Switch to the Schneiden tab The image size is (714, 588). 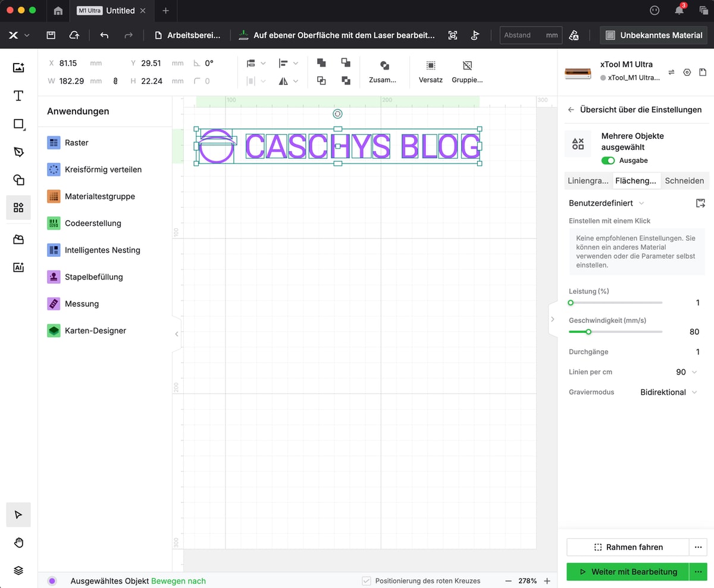coord(684,181)
